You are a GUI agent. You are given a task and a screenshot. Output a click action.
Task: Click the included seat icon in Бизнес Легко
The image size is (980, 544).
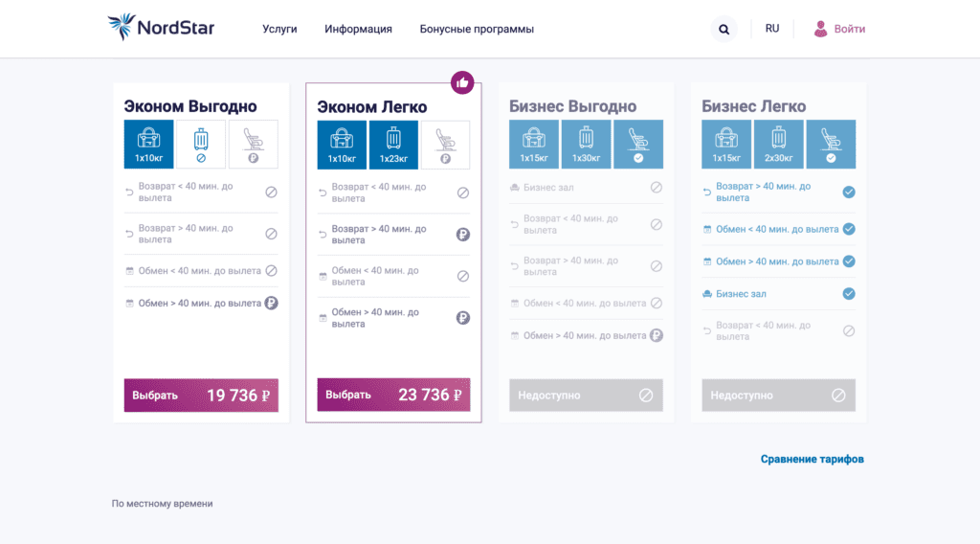[831, 145]
